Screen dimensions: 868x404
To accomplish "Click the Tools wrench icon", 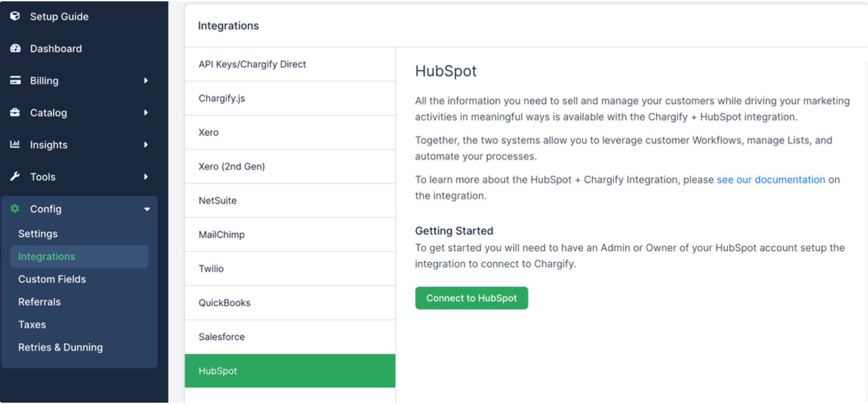I will point(15,177).
